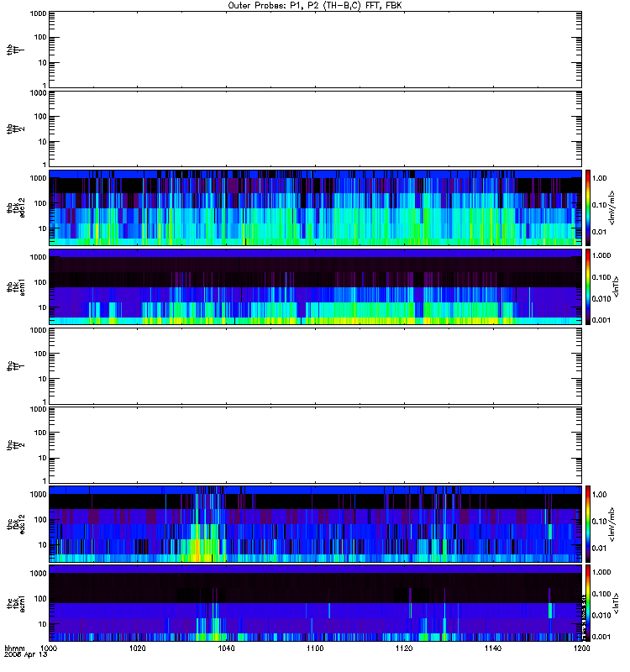Screen dimensions: 630x672
Task: Click the thc fbk scm1 spectrogram panel
Action: click(315, 603)
